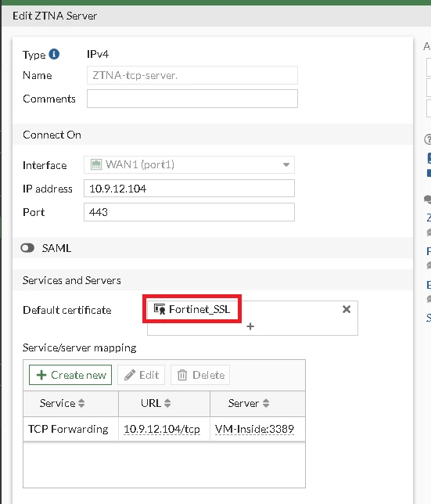Click Create new service mapping button

point(70,375)
